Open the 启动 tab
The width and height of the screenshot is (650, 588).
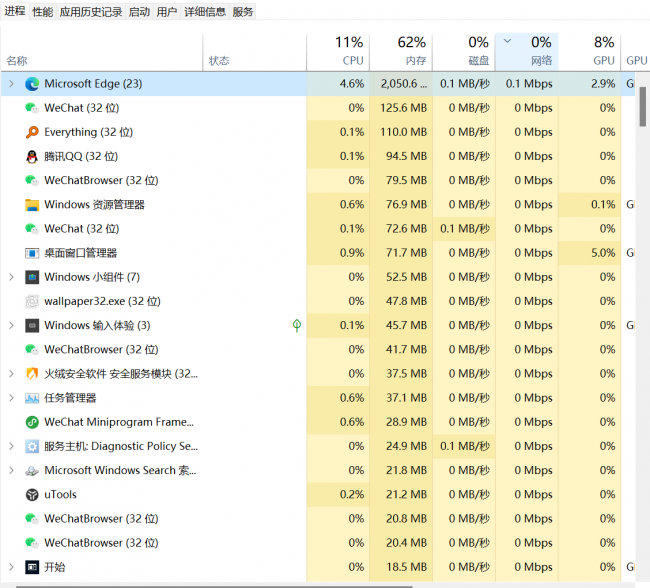coord(139,12)
